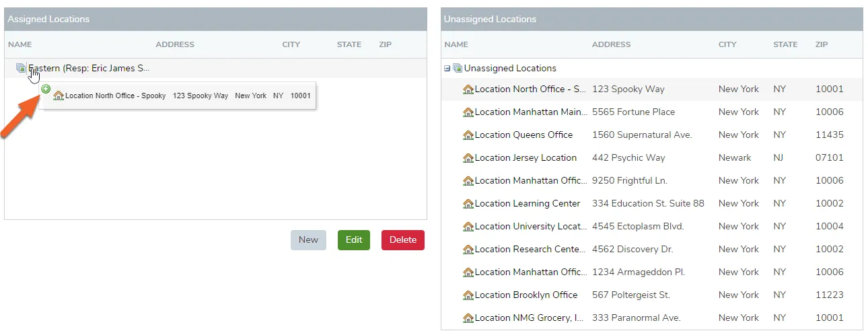
Task: Click address 5565 Fortune Place
Action: coord(633,112)
